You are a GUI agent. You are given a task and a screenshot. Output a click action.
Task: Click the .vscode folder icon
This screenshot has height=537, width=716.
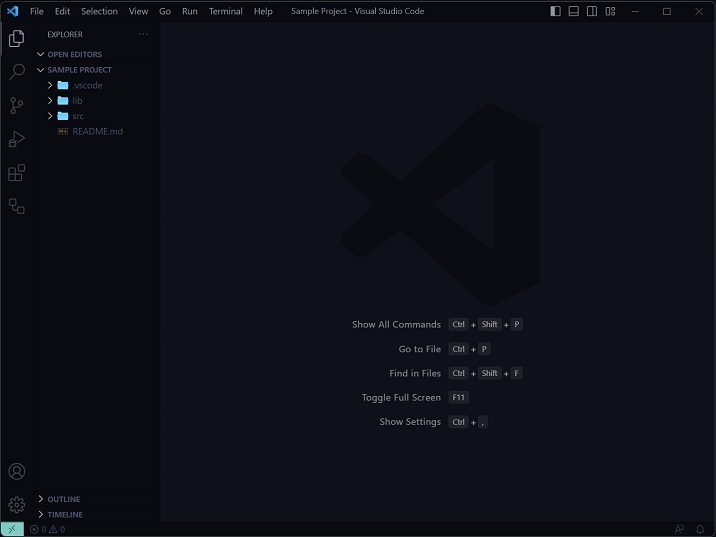pos(63,85)
